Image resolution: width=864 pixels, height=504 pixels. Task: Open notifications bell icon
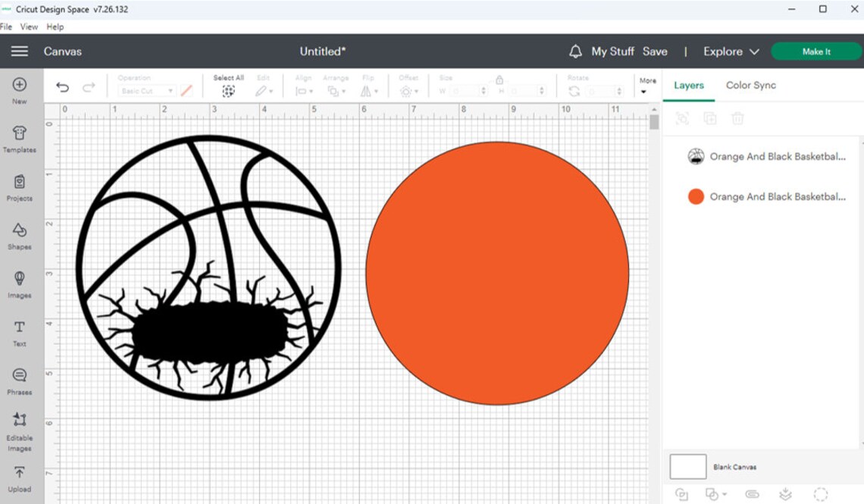pos(575,52)
